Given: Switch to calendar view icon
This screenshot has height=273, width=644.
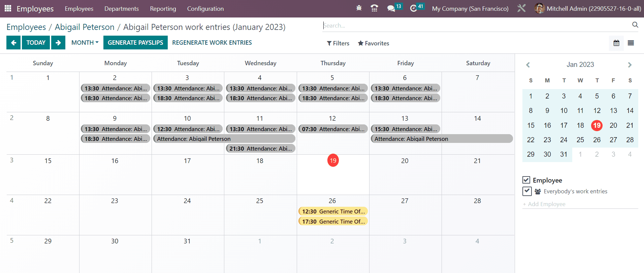Looking at the screenshot, I should tap(616, 43).
